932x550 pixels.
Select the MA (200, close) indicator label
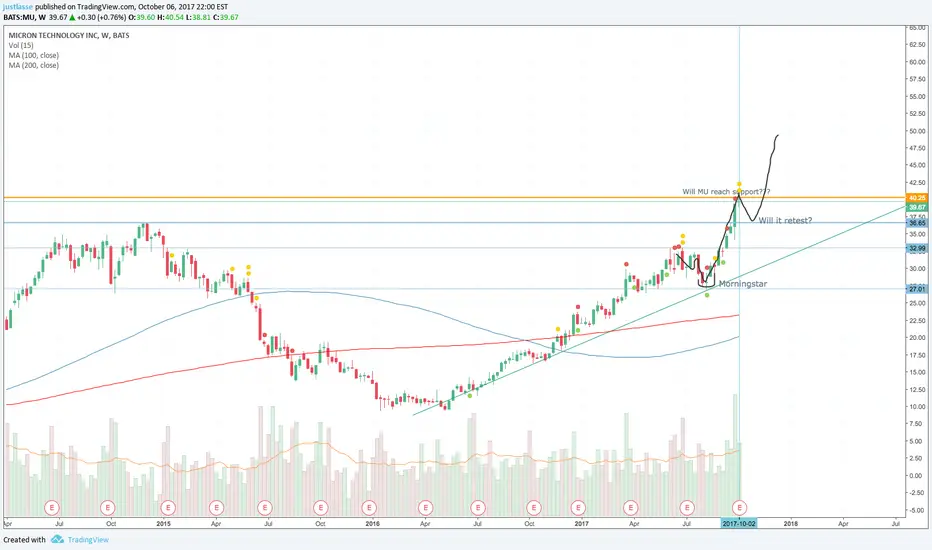click(x=33, y=65)
